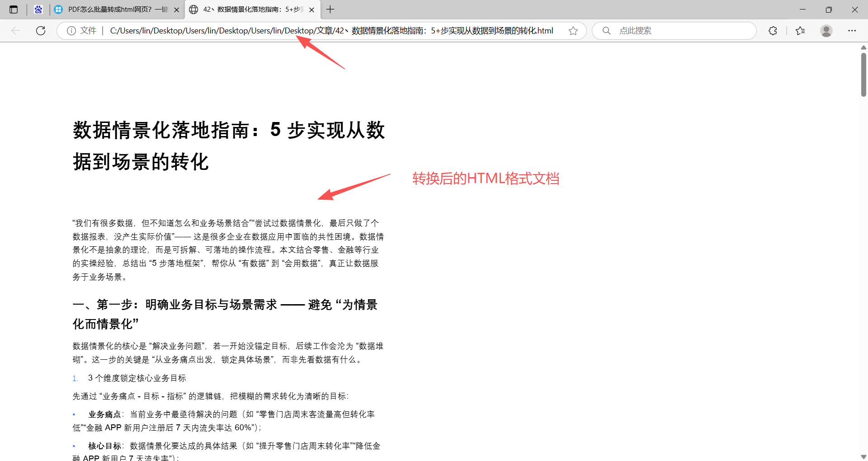Click the scroll down arrow
This screenshot has width=868, height=461.
coord(863,456)
